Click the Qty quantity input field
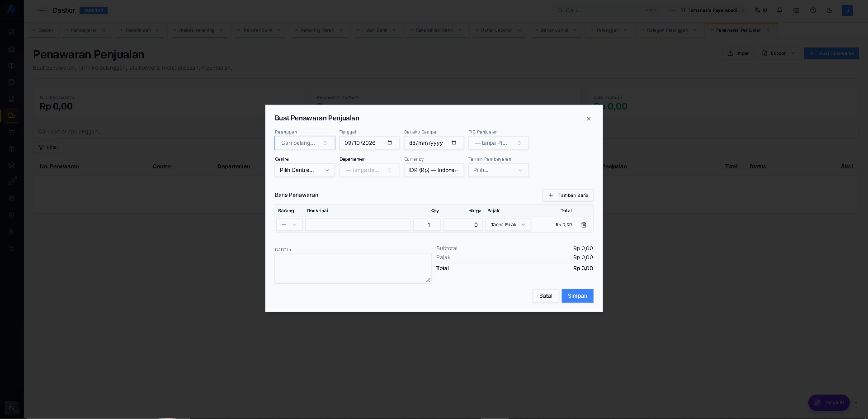The height and width of the screenshot is (419, 868). pos(427,225)
